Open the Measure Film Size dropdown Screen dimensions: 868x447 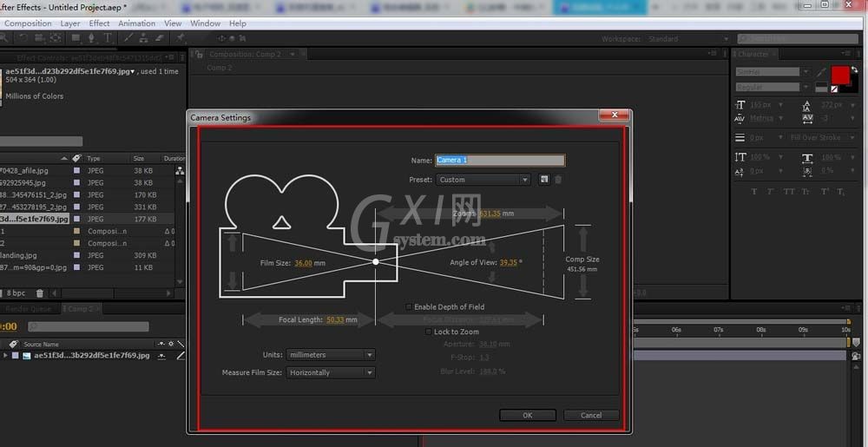point(331,372)
